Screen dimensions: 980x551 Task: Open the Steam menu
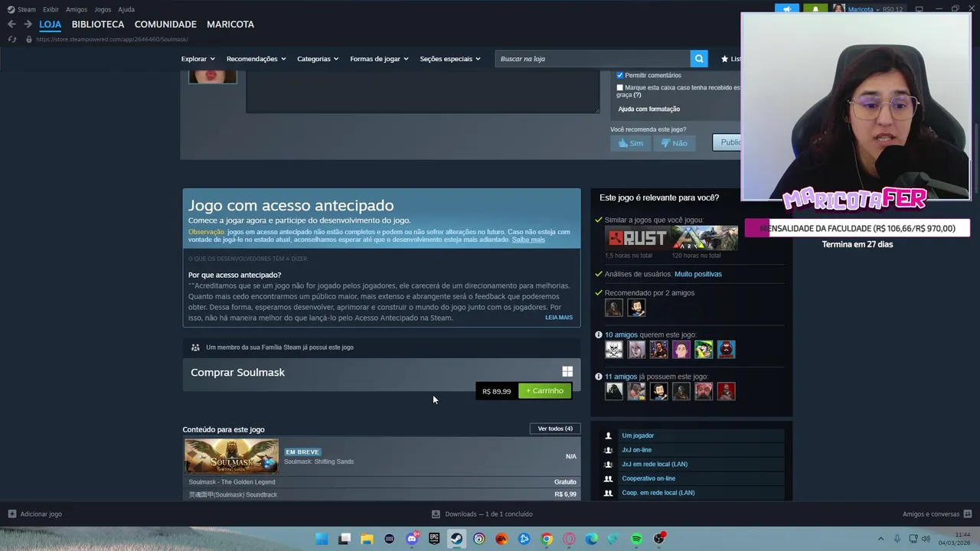coord(21,9)
